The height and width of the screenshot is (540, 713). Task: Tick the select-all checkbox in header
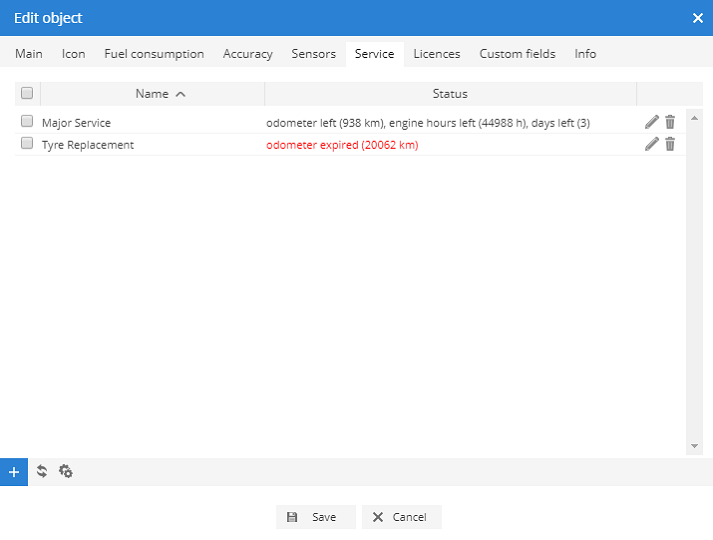coord(27,93)
